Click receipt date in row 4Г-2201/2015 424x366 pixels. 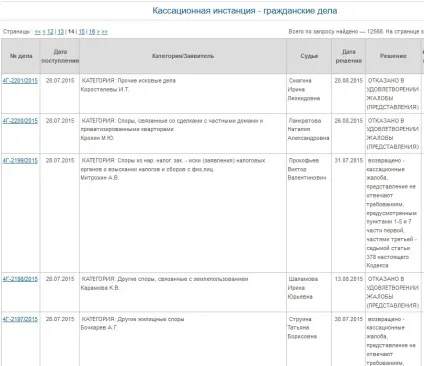(60, 81)
